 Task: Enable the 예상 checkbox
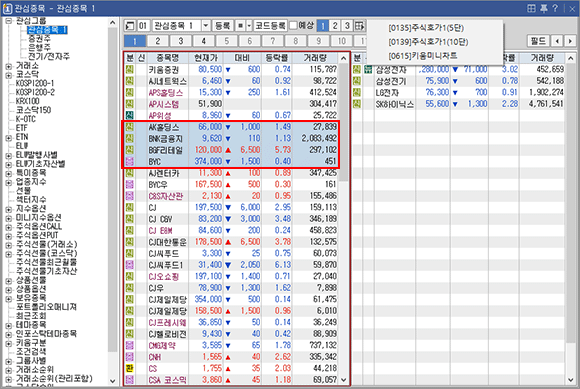tap(293, 26)
